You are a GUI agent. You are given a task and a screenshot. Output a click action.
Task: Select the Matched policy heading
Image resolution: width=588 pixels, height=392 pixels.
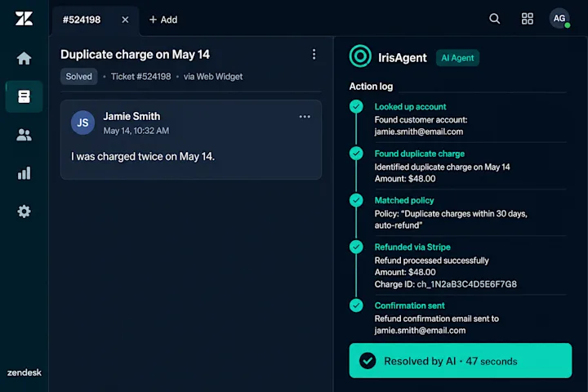[x=404, y=200]
